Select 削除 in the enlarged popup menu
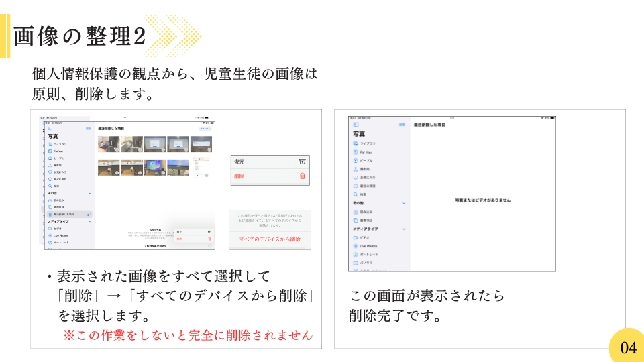644x362 pixels. (x=239, y=176)
